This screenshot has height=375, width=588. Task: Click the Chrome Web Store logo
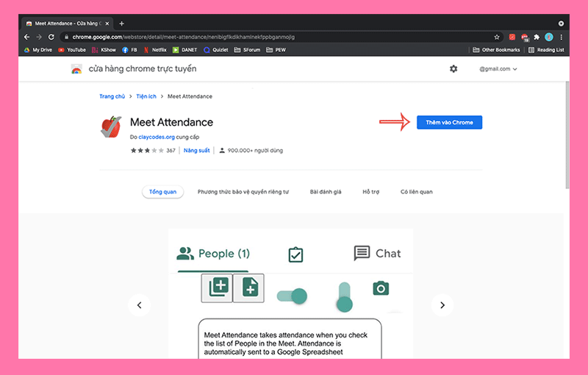tap(76, 69)
